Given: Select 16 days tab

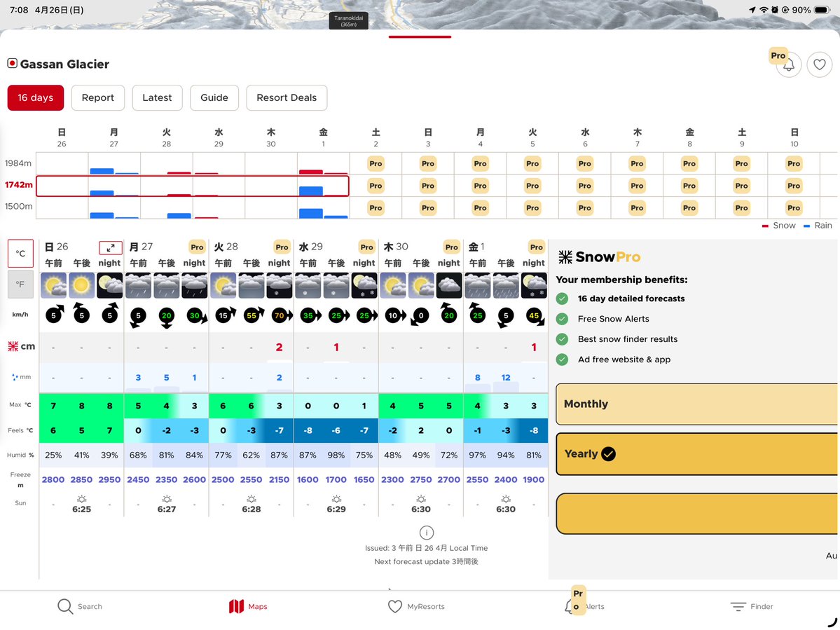Looking at the screenshot, I should coord(35,97).
